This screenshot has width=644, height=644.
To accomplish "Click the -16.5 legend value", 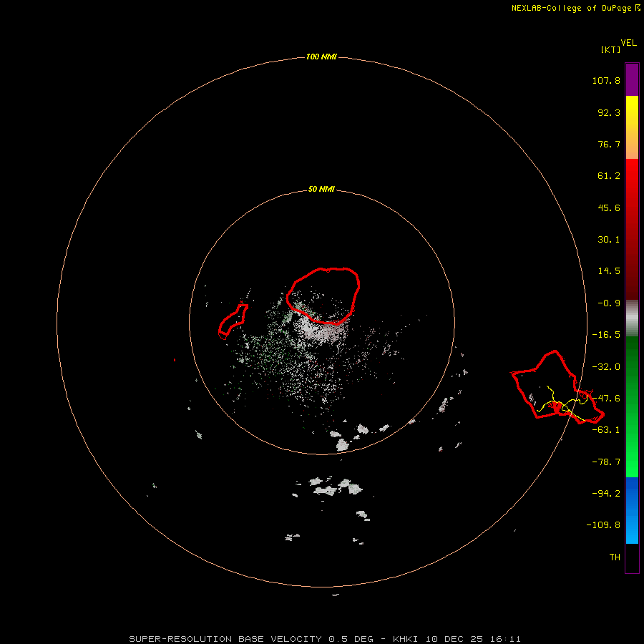I will click(x=606, y=335).
